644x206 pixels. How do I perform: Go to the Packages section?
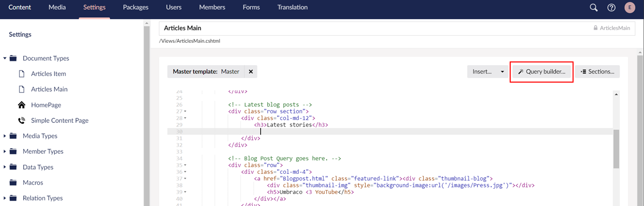(x=135, y=8)
